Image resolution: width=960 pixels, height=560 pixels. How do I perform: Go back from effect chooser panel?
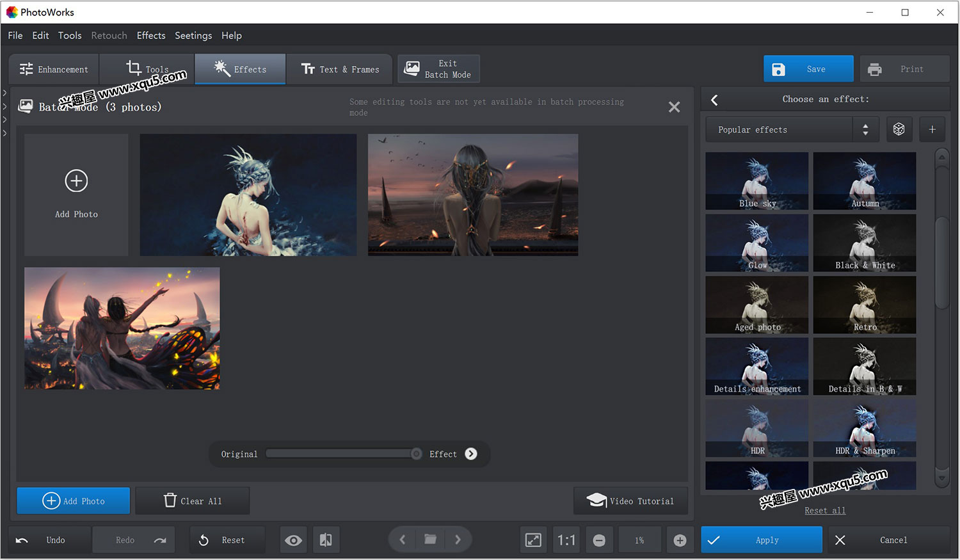(715, 100)
